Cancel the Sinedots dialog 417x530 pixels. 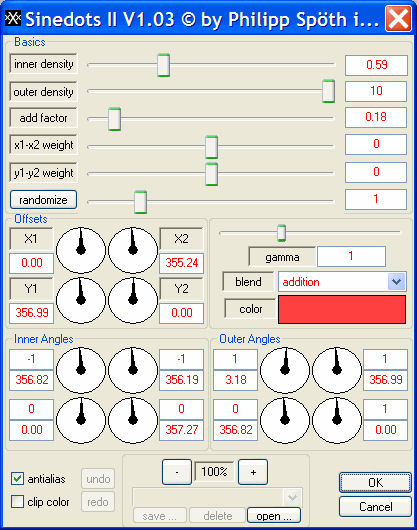pyautogui.click(x=375, y=507)
